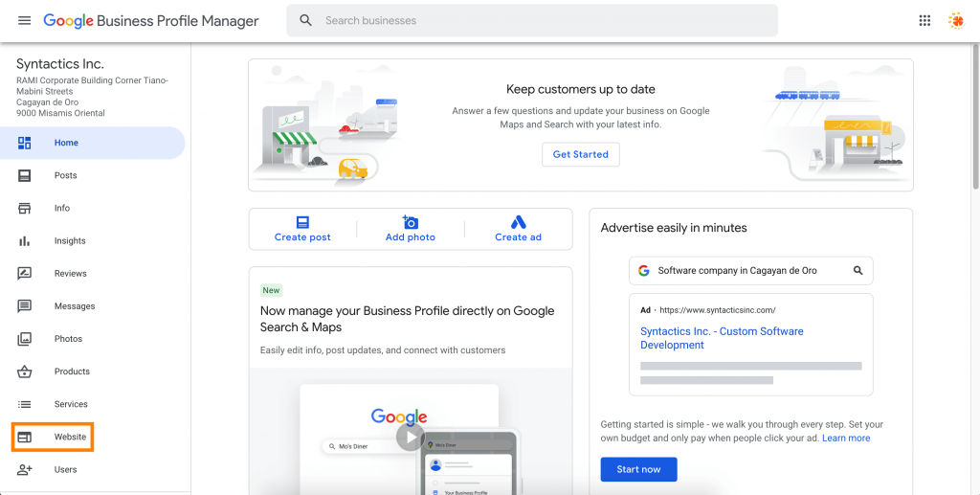Open Reviews in the sidebar
The height and width of the screenshot is (495, 980).
(x=71, y=274)
